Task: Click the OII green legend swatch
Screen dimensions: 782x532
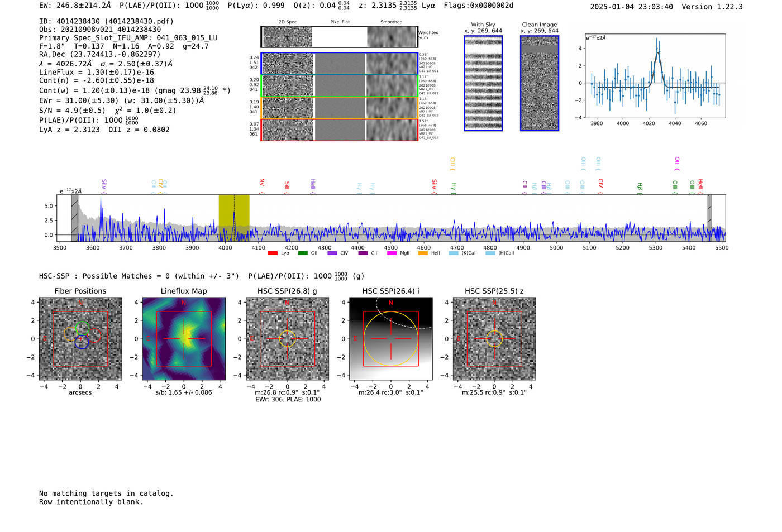Action: click(303, 253)
